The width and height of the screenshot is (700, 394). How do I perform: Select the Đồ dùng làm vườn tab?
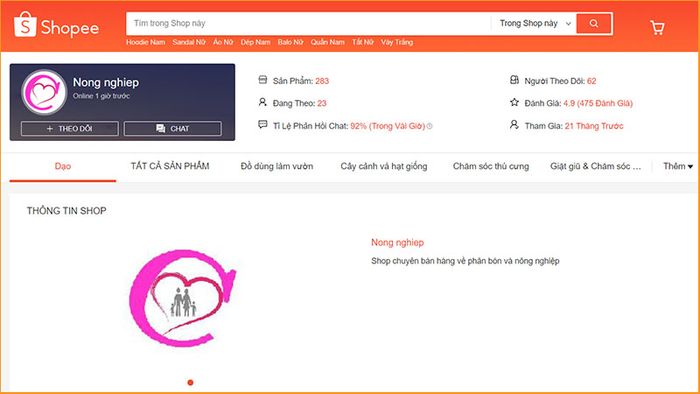[277, 166]
